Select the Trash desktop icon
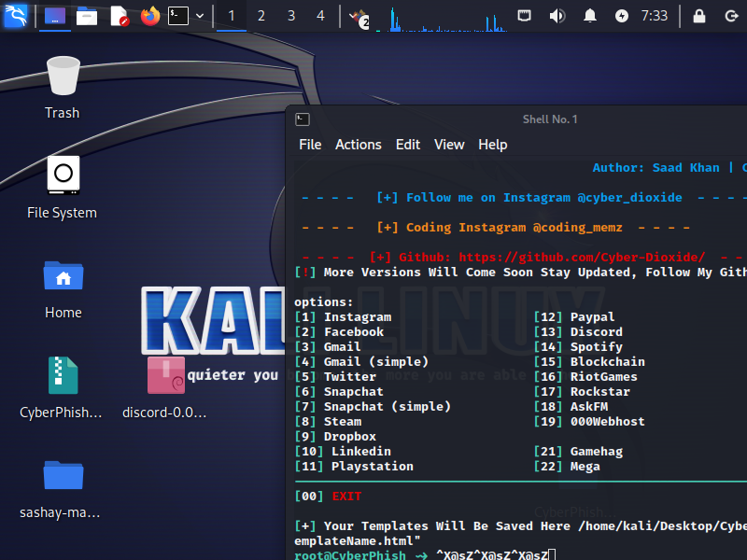Image resolution: width=747 pixels, height=560 pixels. (x=63, y=86)
